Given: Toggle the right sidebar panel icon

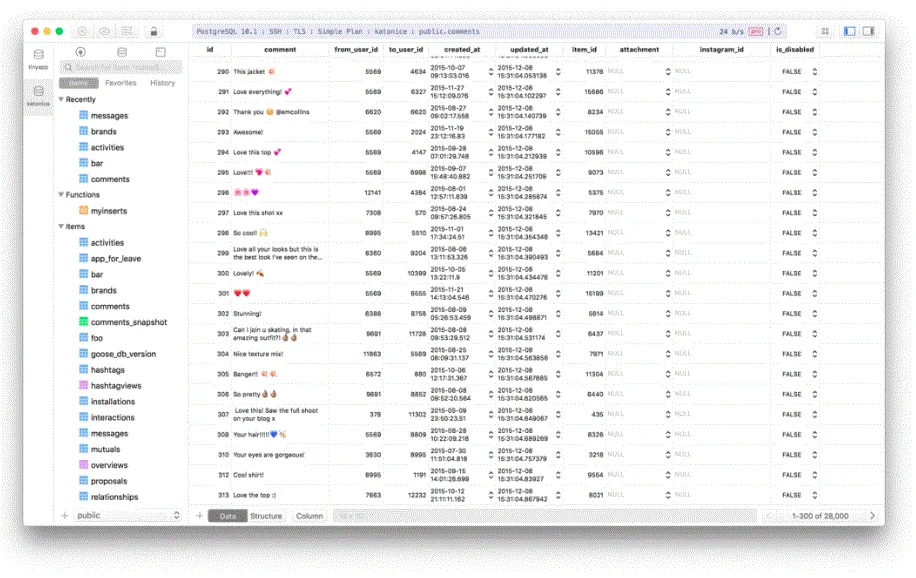Looking at the screenshot, I should click(x=869, y=32).
